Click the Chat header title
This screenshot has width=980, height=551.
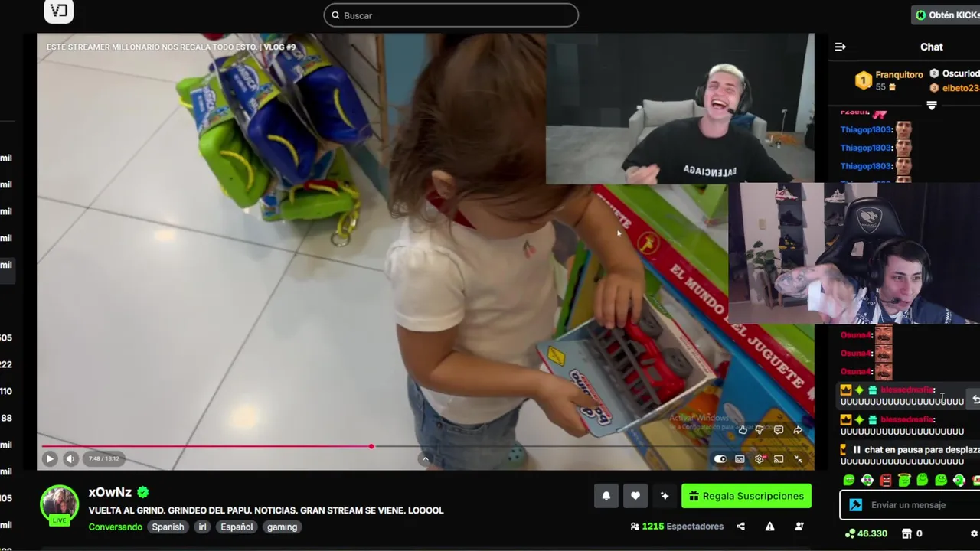(x=932, y=47)
